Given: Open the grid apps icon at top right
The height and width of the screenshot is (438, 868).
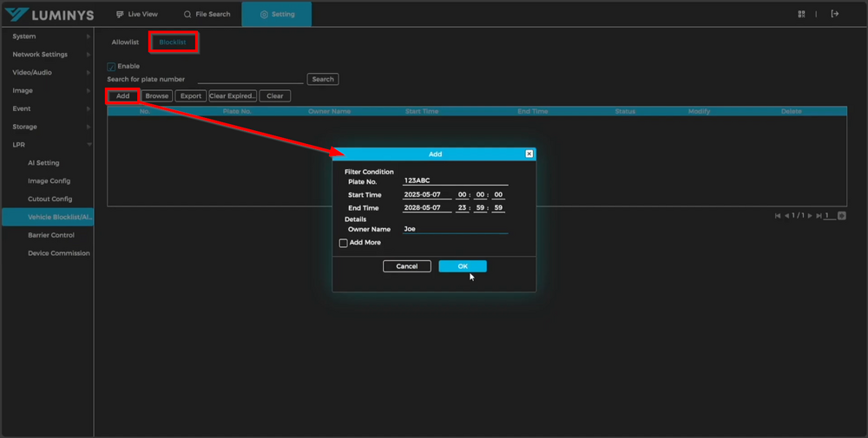Looking at the screenshot, I should (801, 14).
